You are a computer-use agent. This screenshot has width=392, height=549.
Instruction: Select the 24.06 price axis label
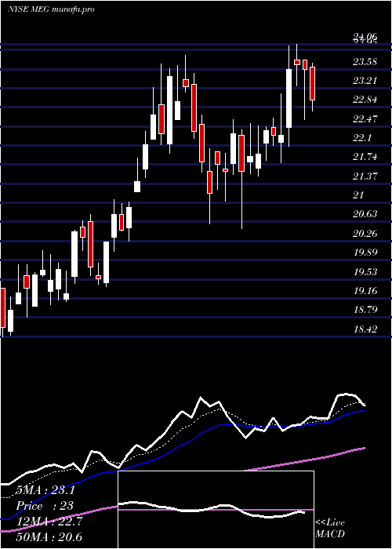tap(365, 36)
